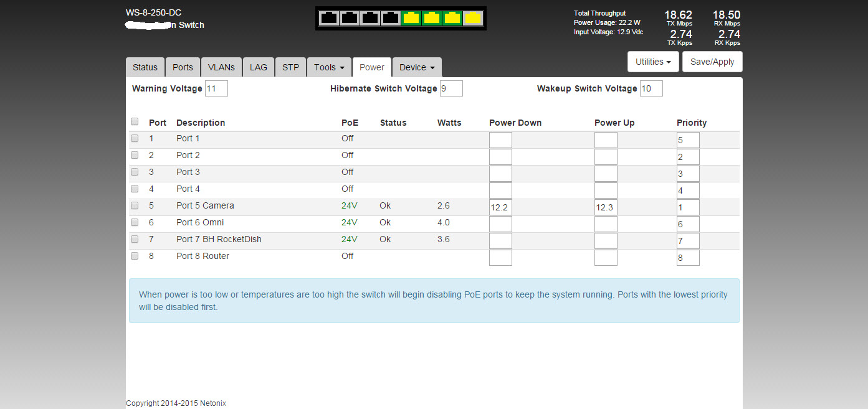Open the Tools dropdown menu
The width and height of the screenshot is (868, 409).
pyautogui.click(x=329, y=67)
